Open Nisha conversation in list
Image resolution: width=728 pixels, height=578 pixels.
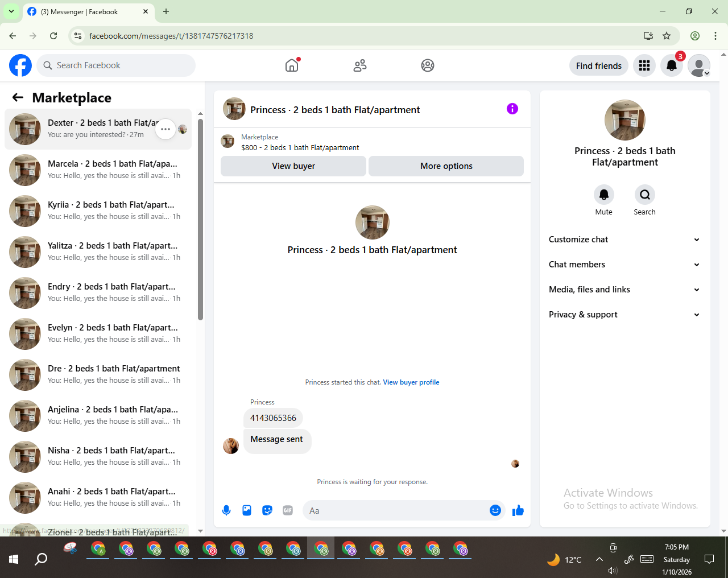(x=98, y=457)
